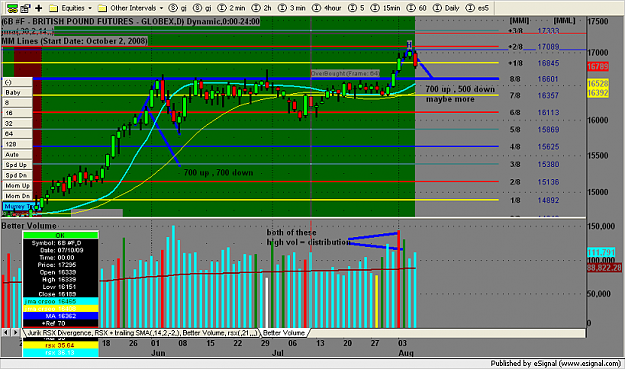This screenshot has height=369, width=625.
Task: Expand the Other Intervals dropdown
Action: 131,8
